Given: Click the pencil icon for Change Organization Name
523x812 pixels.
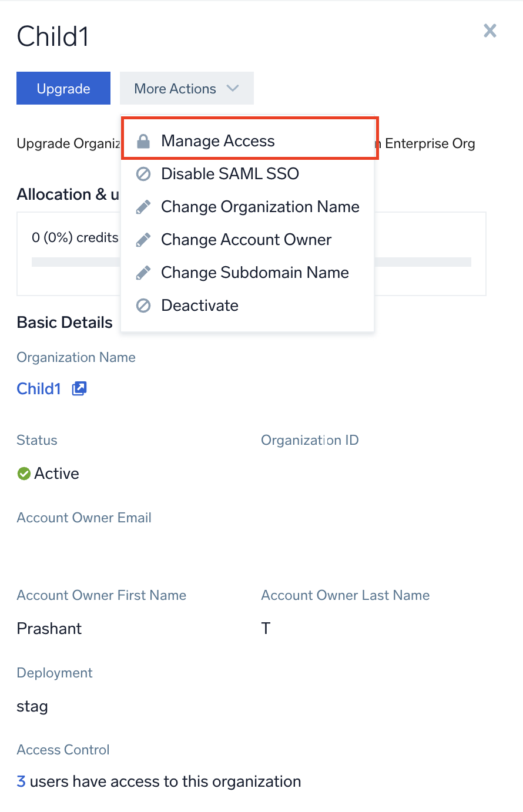Looking at the screenshot, I should coord(143,206).
